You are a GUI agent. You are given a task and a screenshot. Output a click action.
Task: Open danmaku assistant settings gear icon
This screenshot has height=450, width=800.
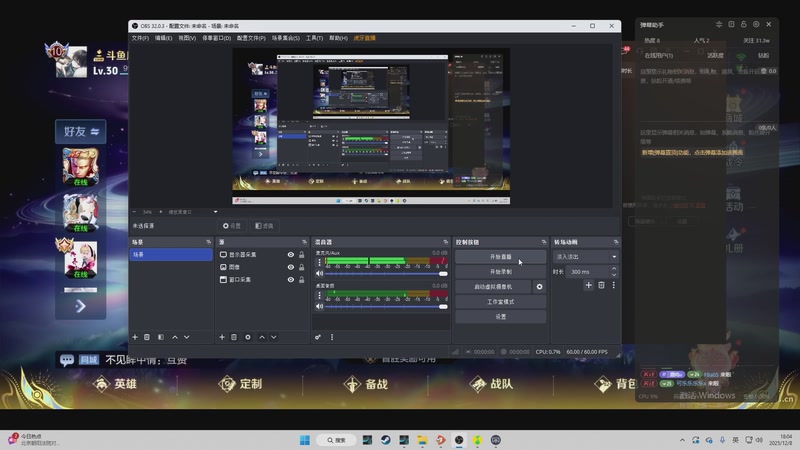[756, 24]
